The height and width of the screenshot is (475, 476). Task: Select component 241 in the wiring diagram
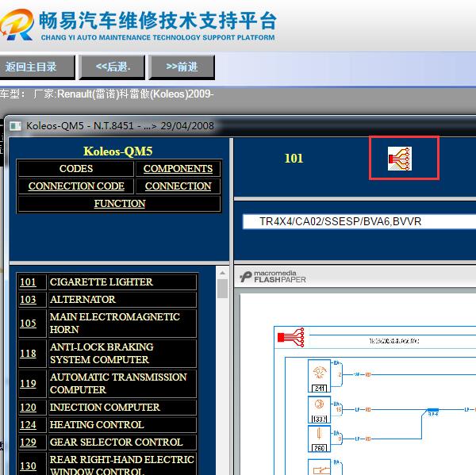click(319, 376)
